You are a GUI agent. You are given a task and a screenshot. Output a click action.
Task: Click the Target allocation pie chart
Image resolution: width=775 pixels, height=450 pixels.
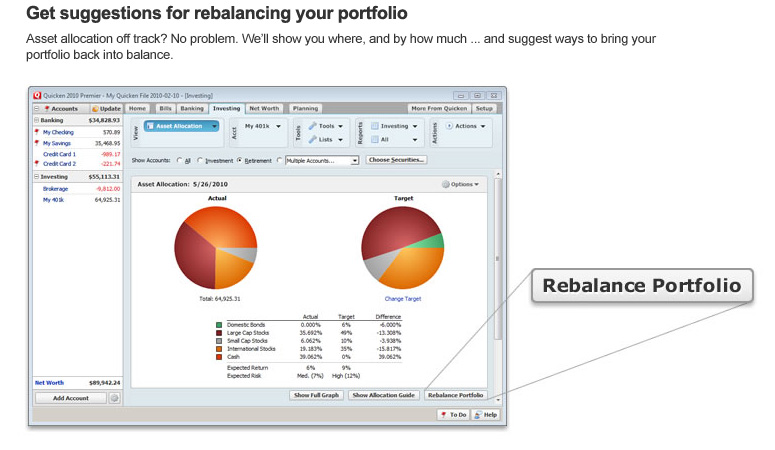click(403, 248)
